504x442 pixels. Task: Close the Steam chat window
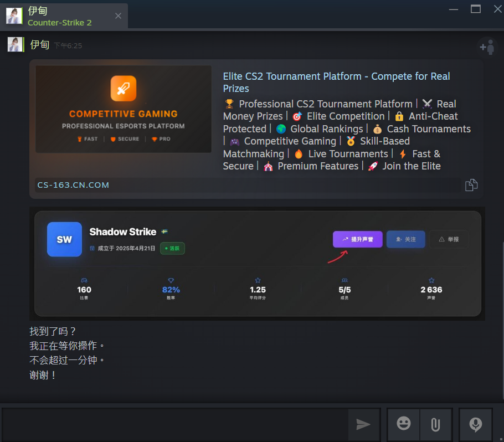coord(496,9)
